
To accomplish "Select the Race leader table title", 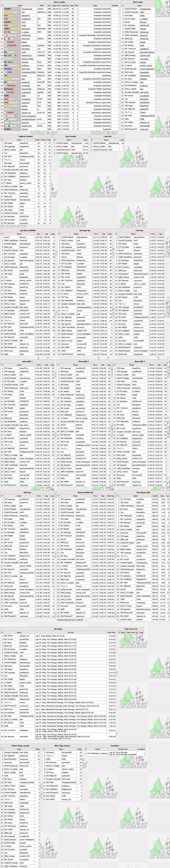I will pos(71,136).
